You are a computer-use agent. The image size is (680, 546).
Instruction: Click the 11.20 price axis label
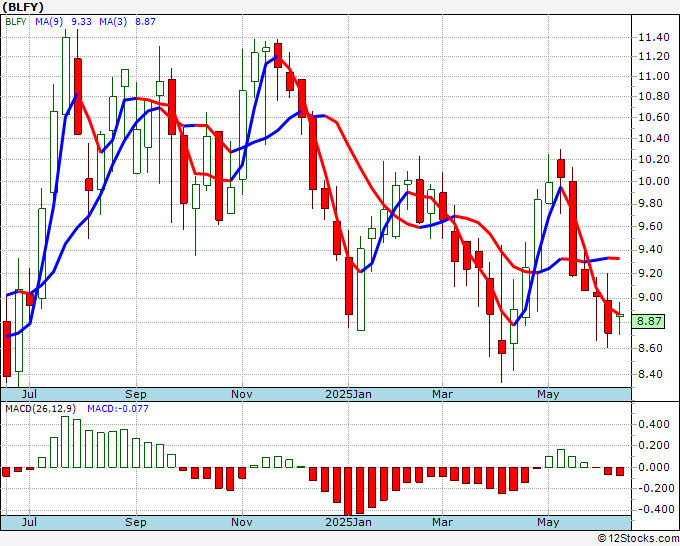pyautogui.click(x=654, y=56)
